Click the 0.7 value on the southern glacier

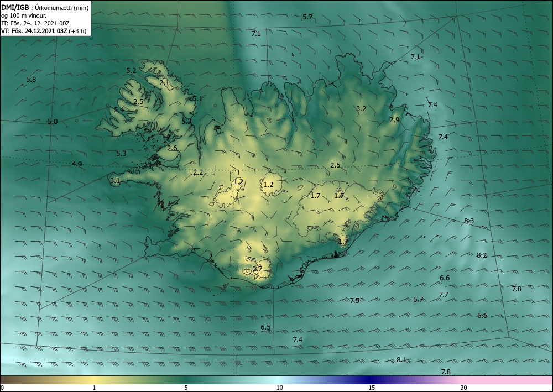tap(258, 269)
